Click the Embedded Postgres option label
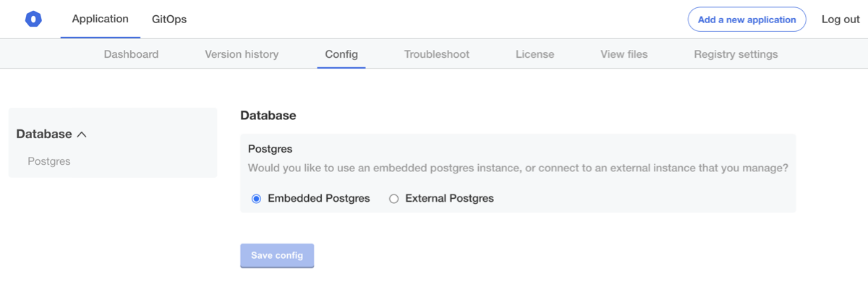868x295 pixels. [319, 198]
